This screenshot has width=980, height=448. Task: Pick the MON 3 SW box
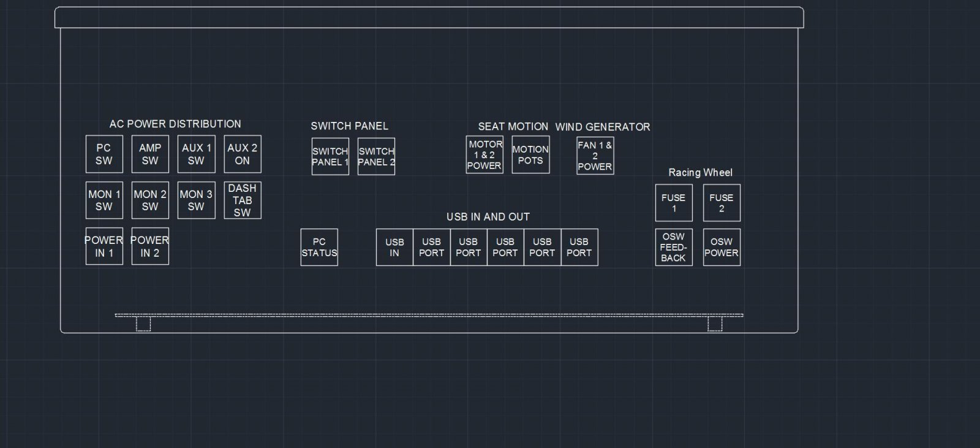[196, 200]
